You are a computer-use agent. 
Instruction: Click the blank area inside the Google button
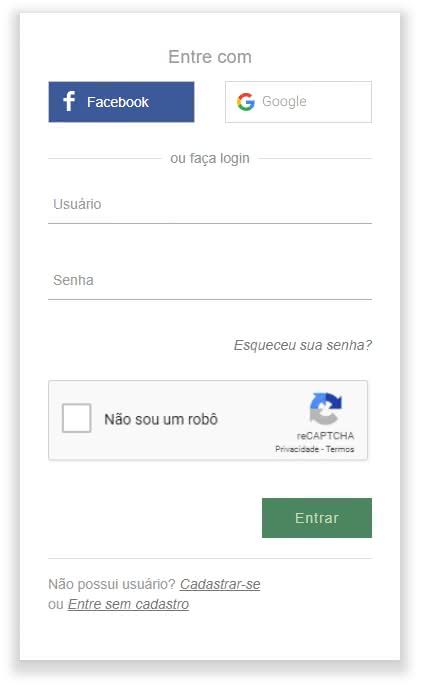point(340,102)
